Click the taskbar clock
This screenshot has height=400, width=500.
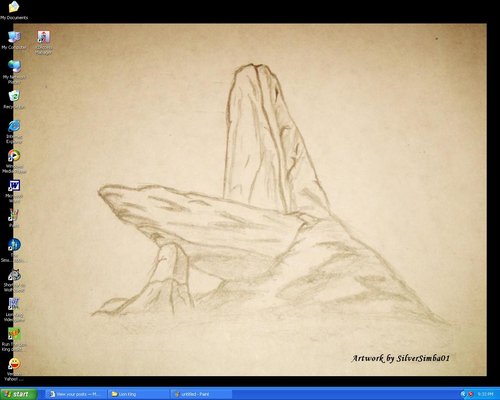pyautogui.click(x=486, y=394)
